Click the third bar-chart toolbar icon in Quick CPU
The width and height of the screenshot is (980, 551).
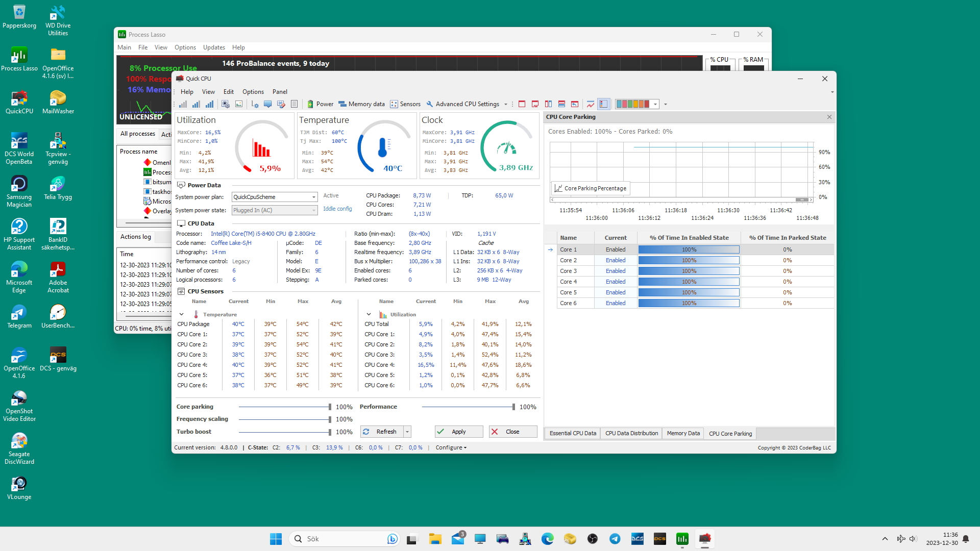click(x=209, y=104)
